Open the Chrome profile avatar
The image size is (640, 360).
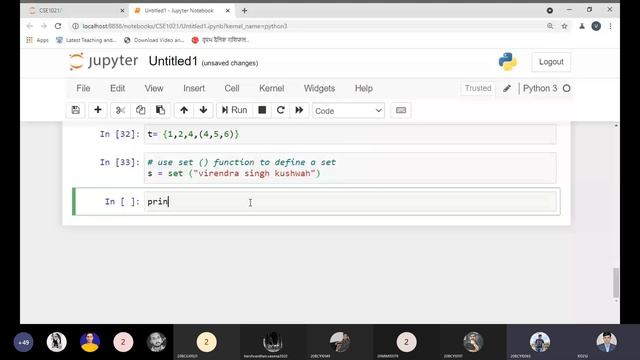(596, 26)
